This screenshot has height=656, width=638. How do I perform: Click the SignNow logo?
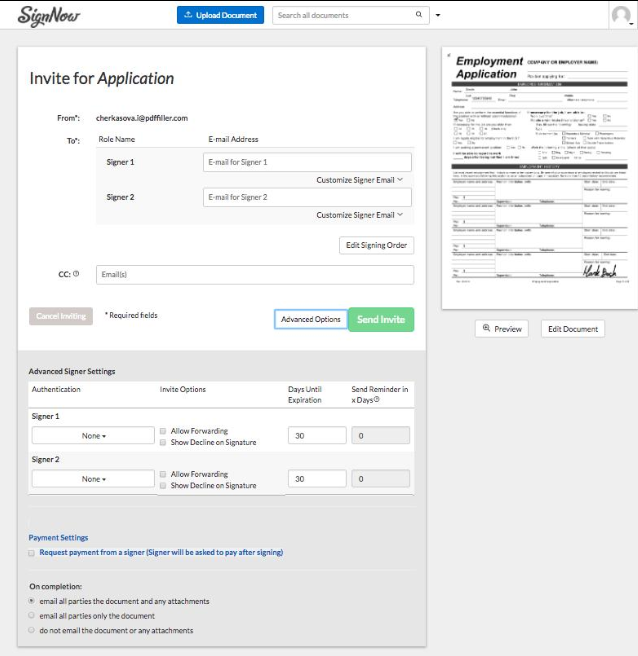(49, 16)
